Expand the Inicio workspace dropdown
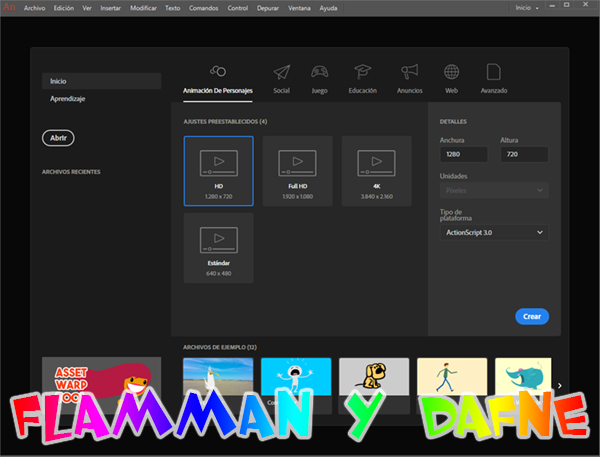The image size is (600, 457). coord(527,8)
